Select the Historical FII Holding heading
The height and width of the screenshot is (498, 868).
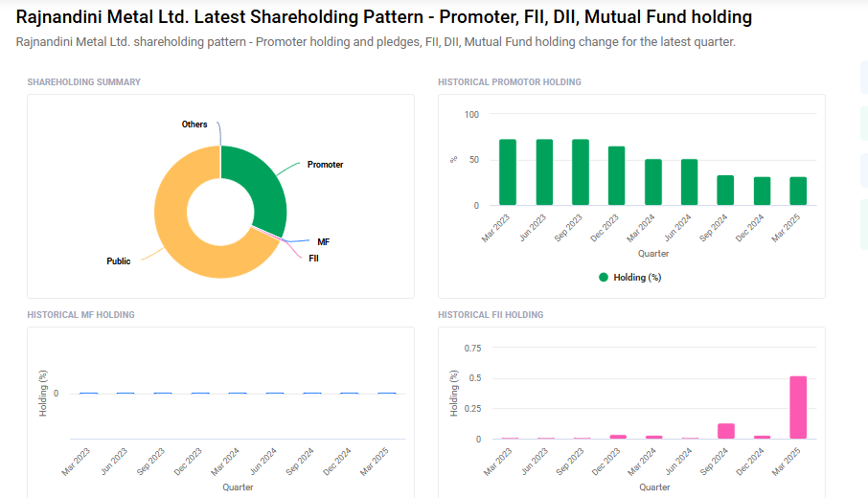(491, 315)
